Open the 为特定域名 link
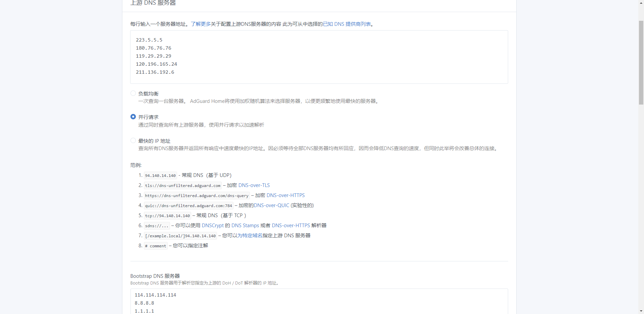The height and width of the screenshot is (314, 644). 250,236
